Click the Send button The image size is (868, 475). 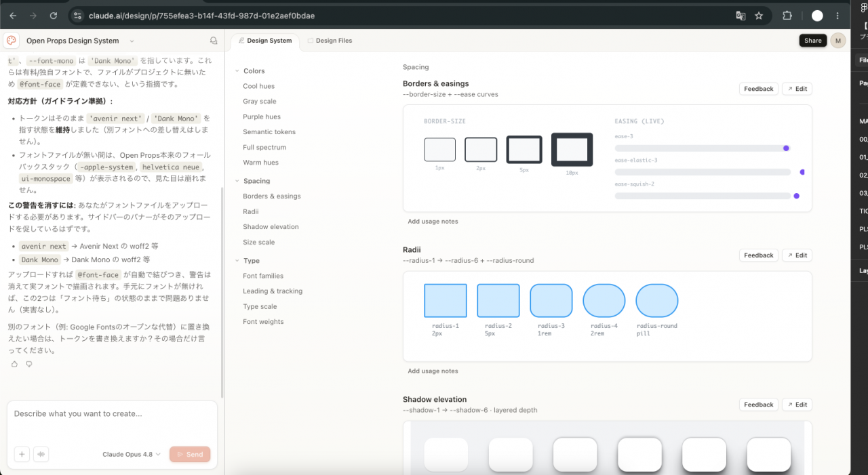[190, 454]
